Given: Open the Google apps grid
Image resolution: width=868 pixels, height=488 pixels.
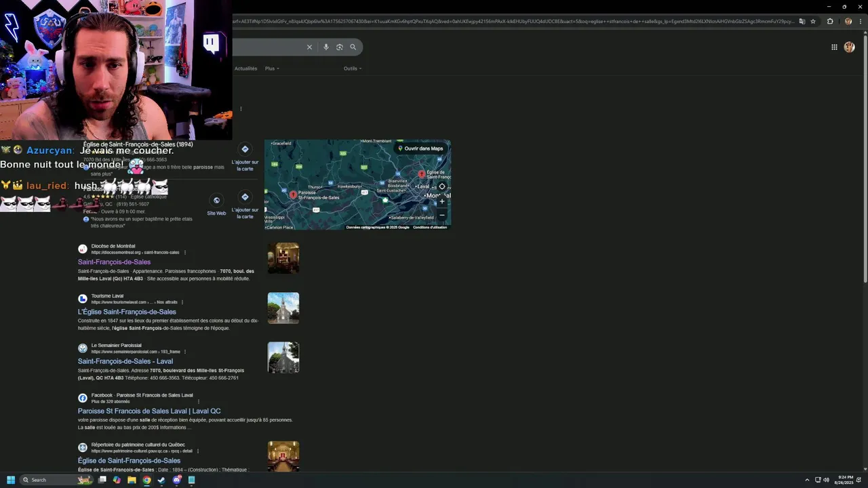Looking at the screenshot, I should click(834, 47).
